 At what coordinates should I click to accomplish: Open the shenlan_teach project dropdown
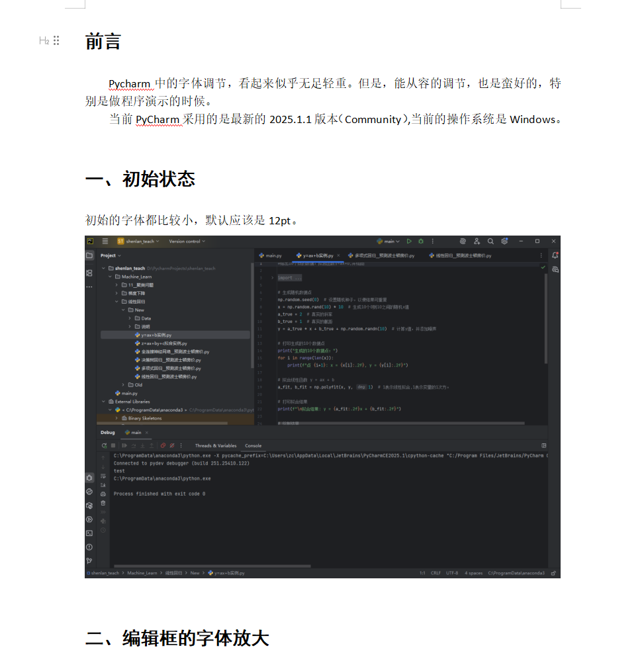pyautogui.click(x=138, y=242)
